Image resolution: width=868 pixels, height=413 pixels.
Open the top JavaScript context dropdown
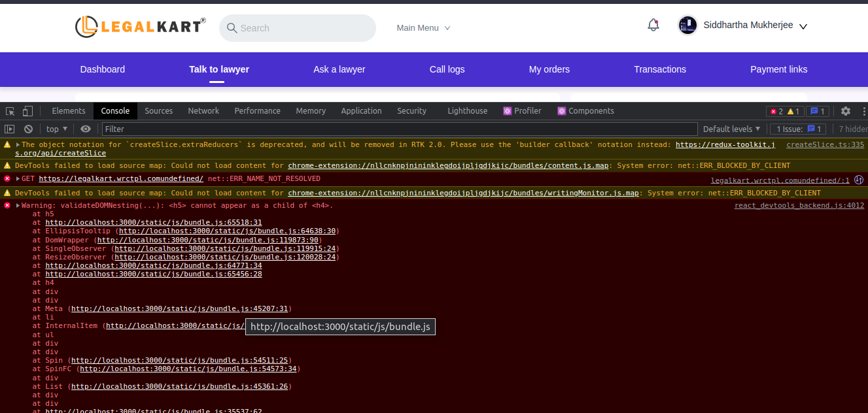click(x=56, y=129)
